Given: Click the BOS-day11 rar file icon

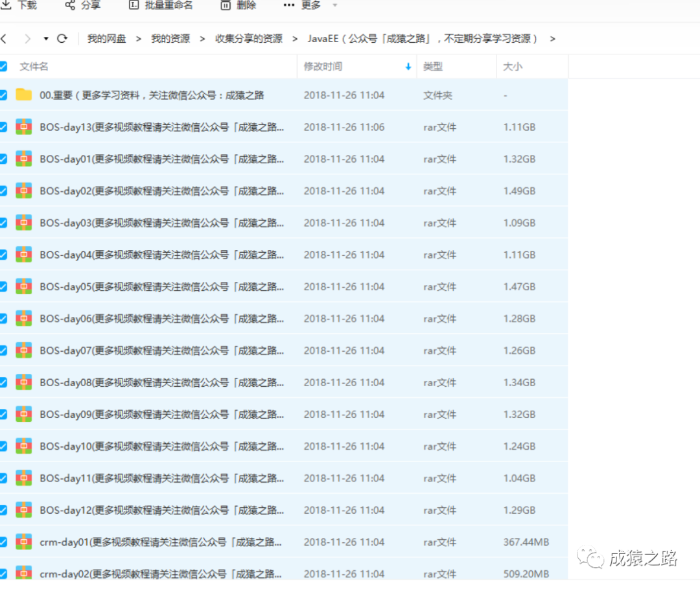Looking at the screenshot, I should coord(24,478).
